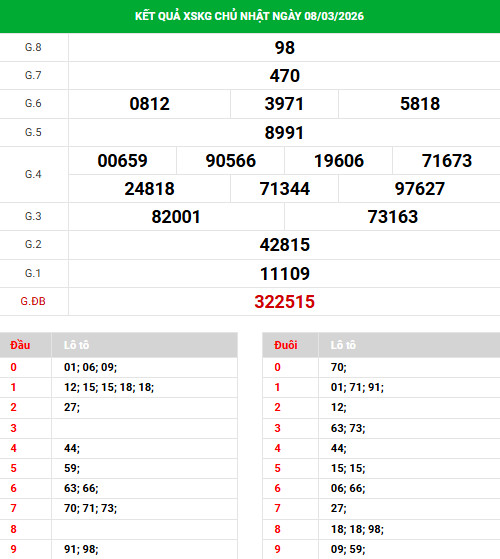The height and width of the screenshot is (559, 500).
Task: Select the G.8 prize number 98
Action: point(285,48)
